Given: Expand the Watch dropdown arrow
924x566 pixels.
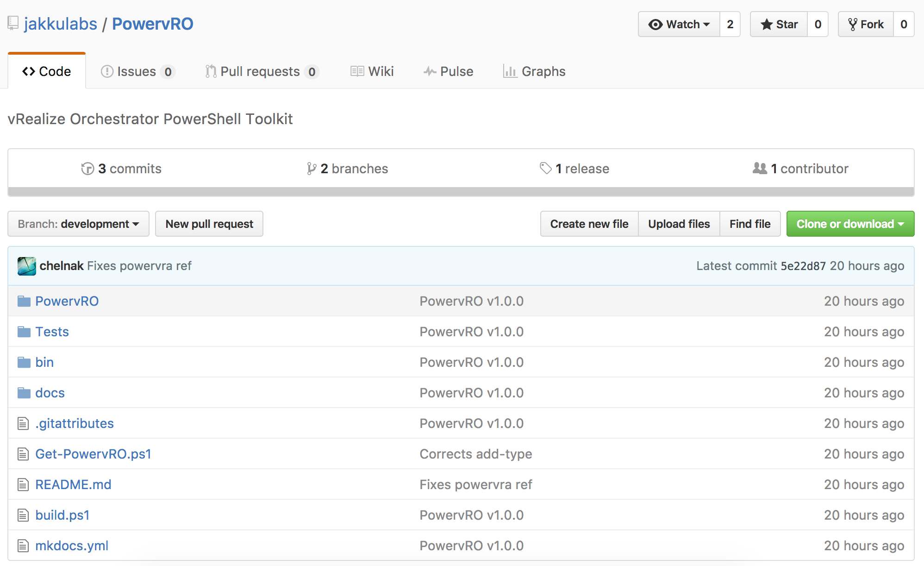Looking at the screenshot, I should pos(706,24).
